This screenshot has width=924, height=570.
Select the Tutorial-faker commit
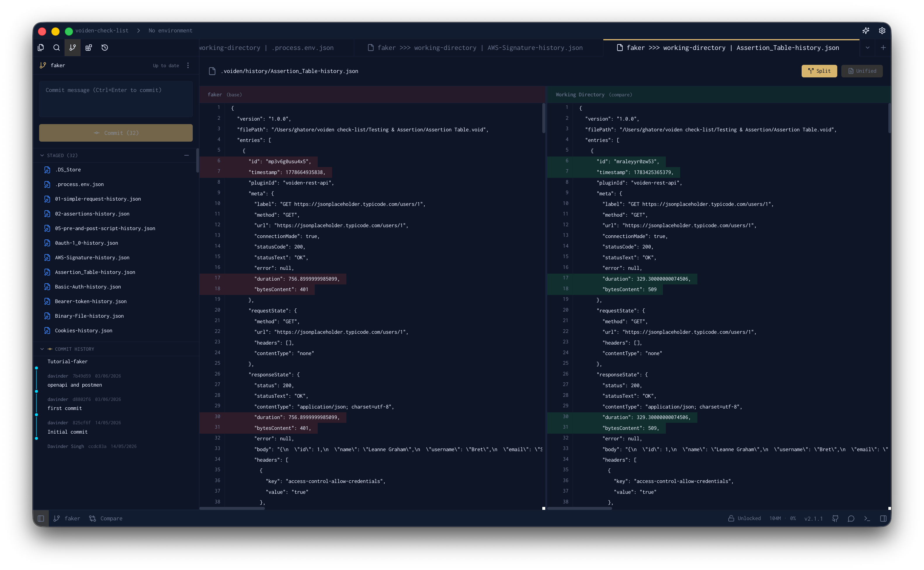67,362
